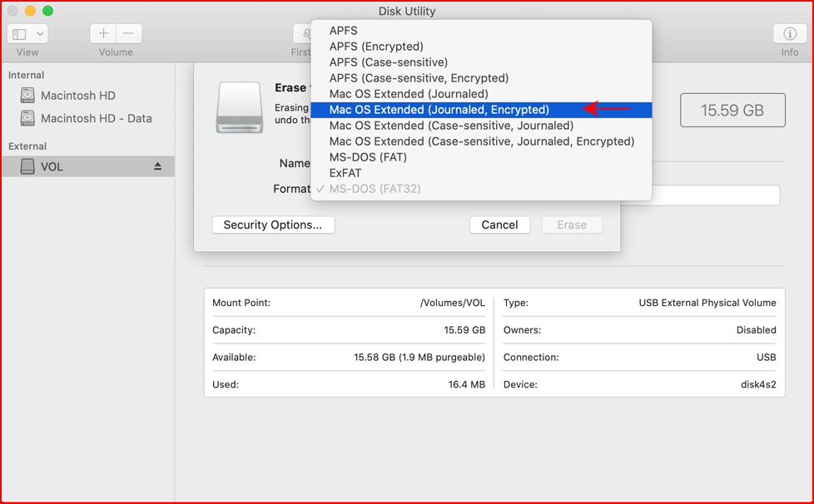Choose ExFAT format option
Viewport: 814px width, 504px height.
pyautogui.click(x=481, y=173)
